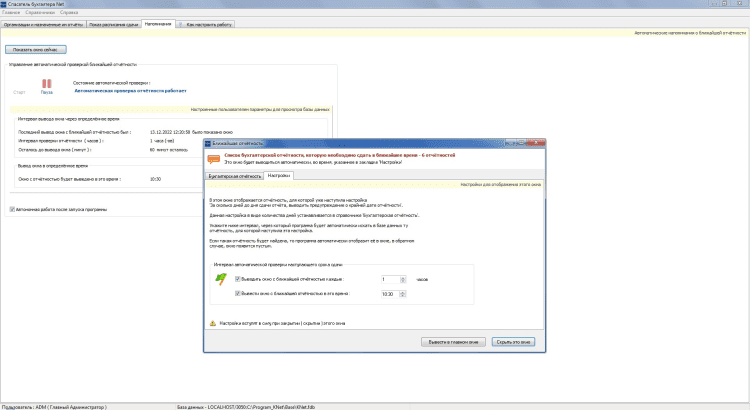The width and height of the screenshot is (750, 410).
Task: Click the red Pause icon
Action: pyautogui.click(x=46, y=84)
